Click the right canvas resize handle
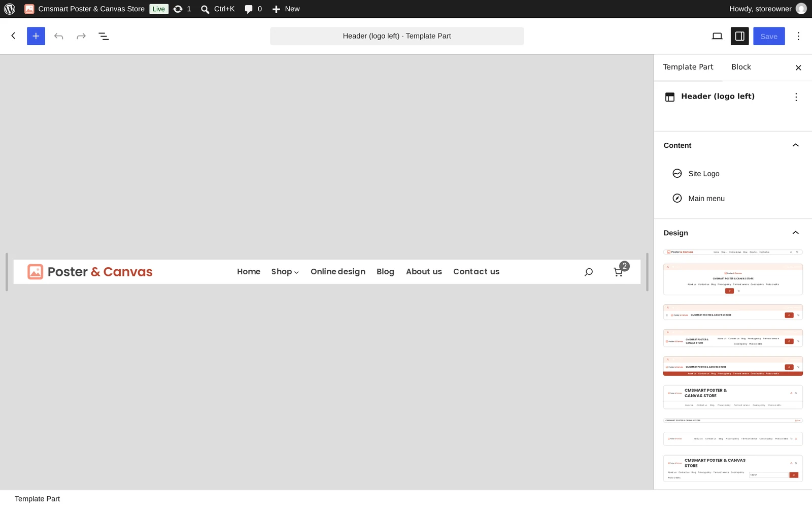812x508 pixels. coord(647,272)
